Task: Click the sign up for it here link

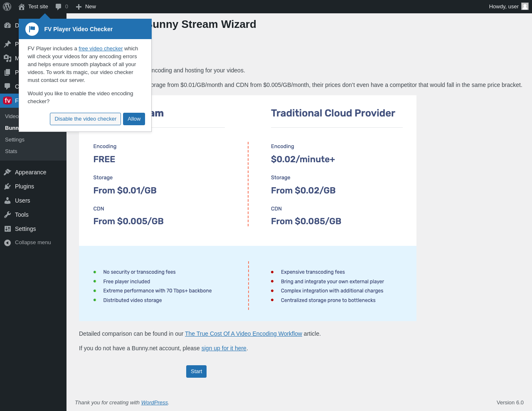Action: point(224,348)
